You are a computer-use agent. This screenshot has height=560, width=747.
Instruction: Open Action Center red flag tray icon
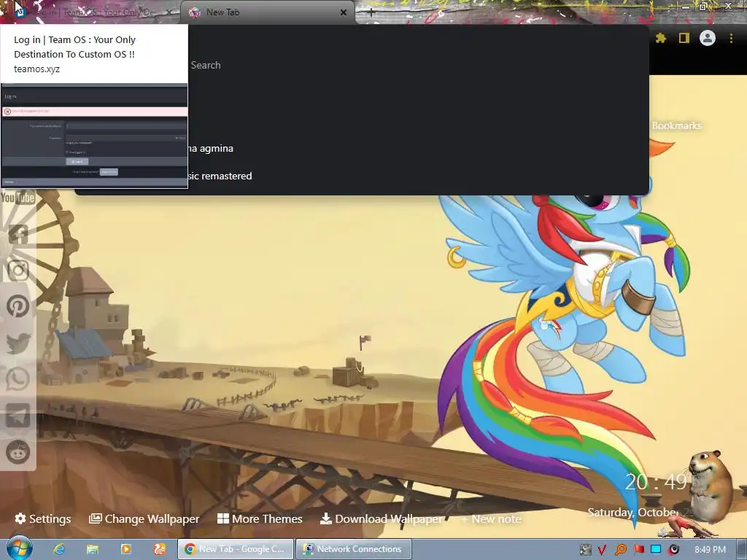(638, 550)
